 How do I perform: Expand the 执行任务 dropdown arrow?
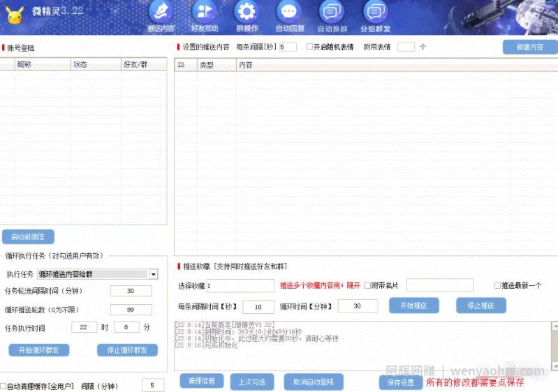coord(154,274)
